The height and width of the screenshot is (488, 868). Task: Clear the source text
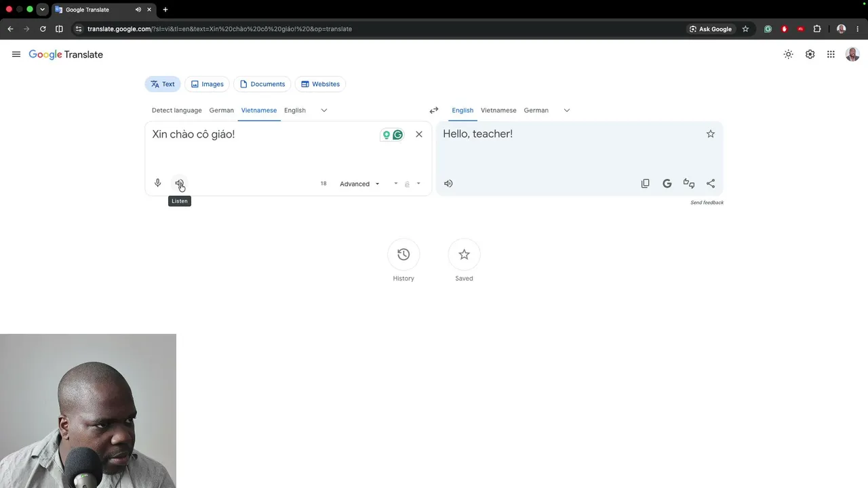tap(419, 134)
